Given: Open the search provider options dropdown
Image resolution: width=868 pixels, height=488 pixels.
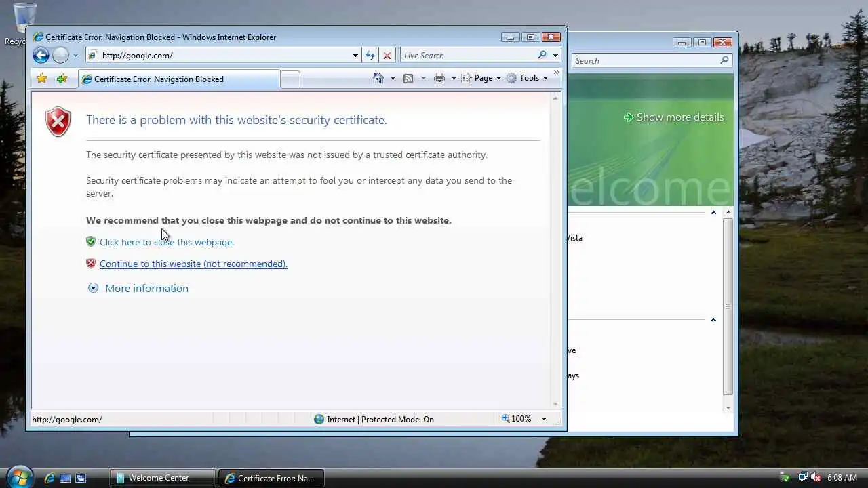Looking at the screenshot, I should click(x=555, y=56).
